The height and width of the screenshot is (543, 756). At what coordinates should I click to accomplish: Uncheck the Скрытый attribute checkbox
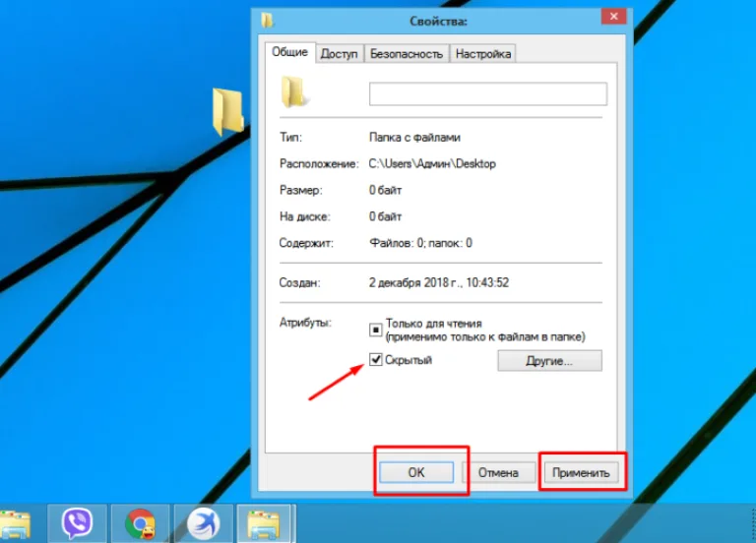tap(376, 359)
